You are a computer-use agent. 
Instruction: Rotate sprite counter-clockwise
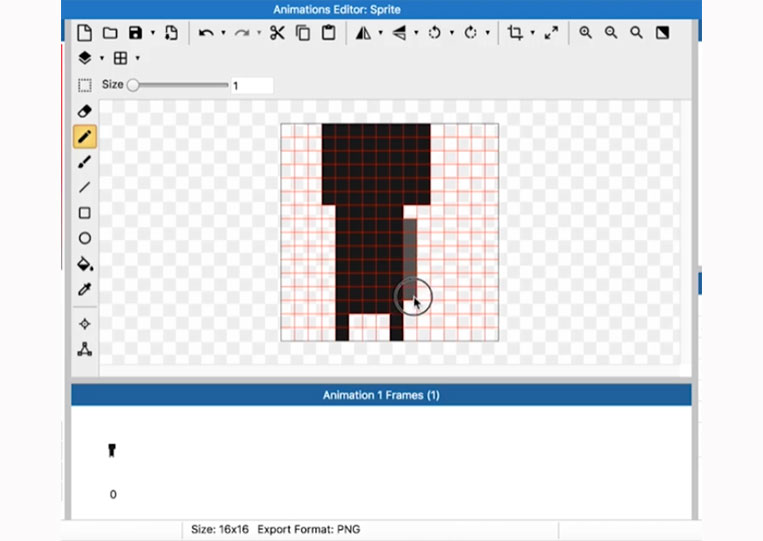pyautogui.click(x=434, y=33)
